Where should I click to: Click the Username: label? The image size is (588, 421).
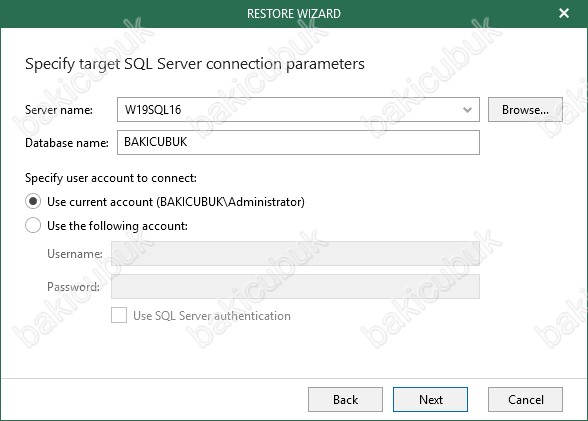tap(75, 254)
